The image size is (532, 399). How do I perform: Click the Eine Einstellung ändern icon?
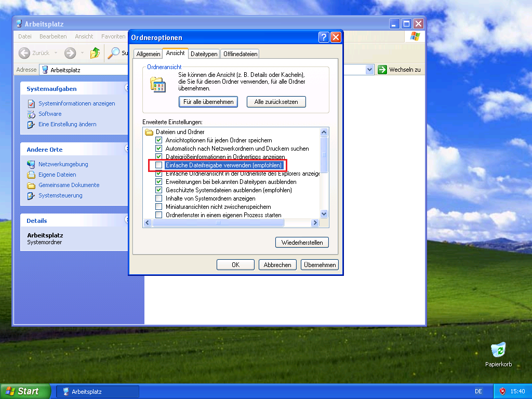pos(31,125)
